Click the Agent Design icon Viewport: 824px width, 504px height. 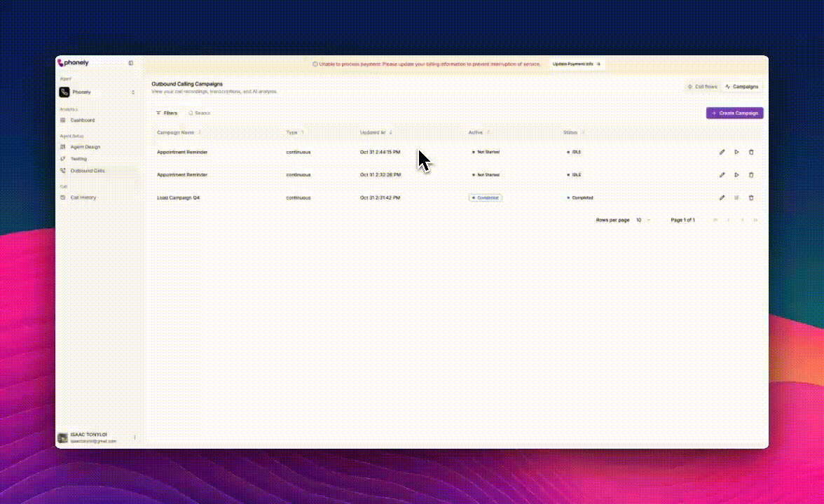pos(63,147)
